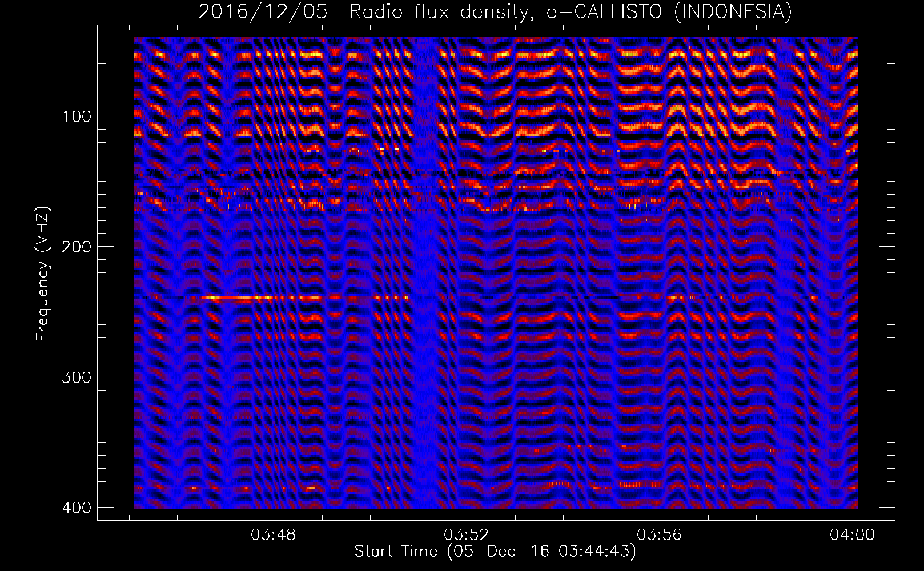Click the '400' frequency tick label

click(77, 508)
